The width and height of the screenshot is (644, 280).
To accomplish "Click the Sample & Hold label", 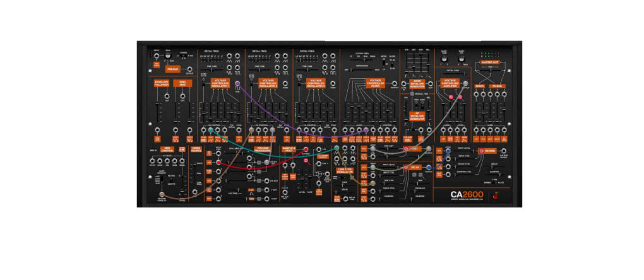I will tap(289, 149).
